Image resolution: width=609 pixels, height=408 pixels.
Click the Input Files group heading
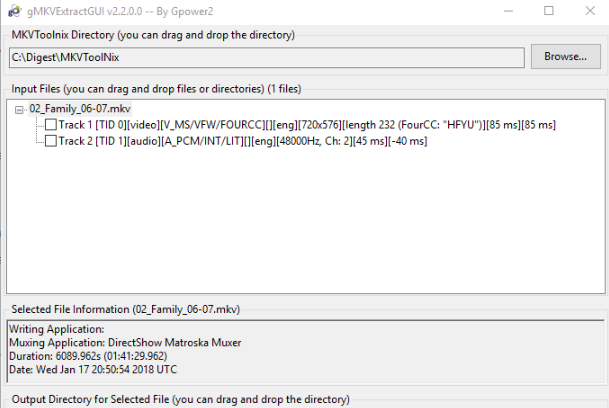pos(156,89)
